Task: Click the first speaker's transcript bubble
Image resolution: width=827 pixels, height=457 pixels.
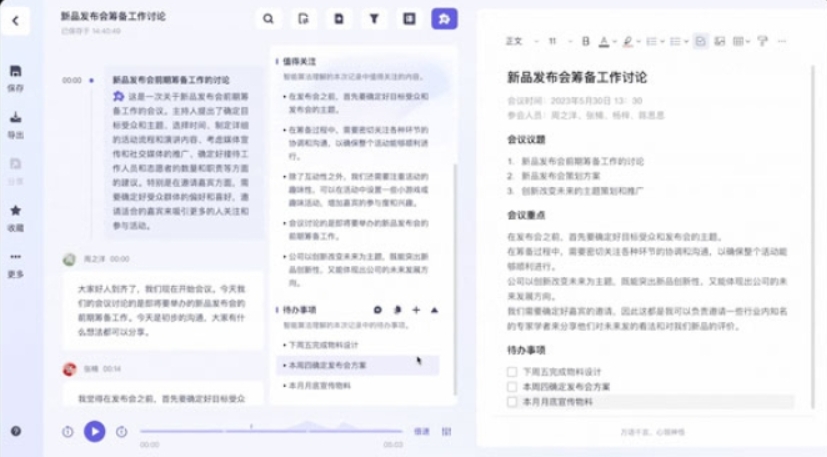Action: tap(163, 310)
